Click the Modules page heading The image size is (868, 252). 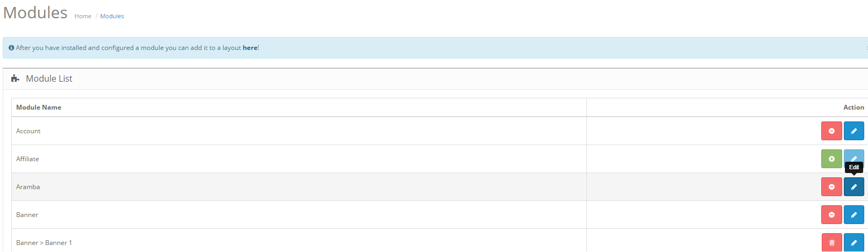[35, 12]
